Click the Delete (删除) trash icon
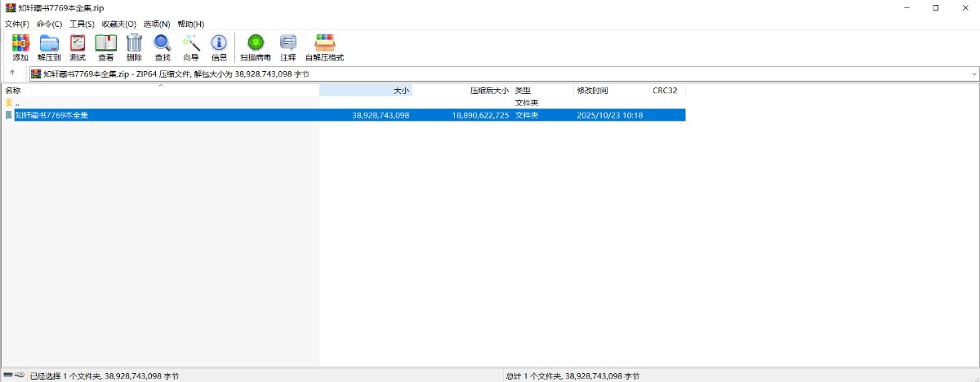Screen dimensions: 980x382 click(x=134, y=47)
